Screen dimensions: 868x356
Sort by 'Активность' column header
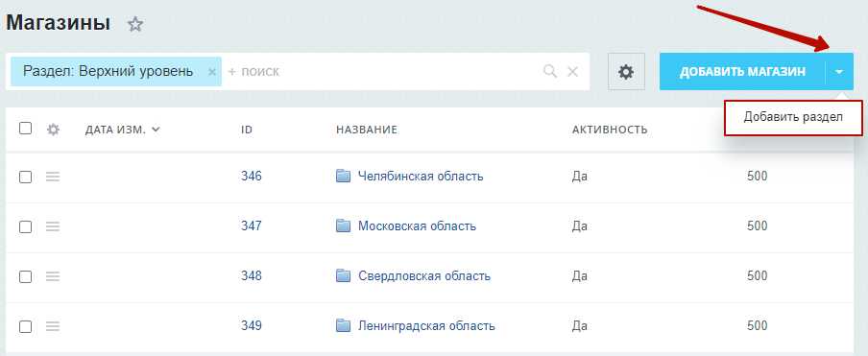[610, 130]
